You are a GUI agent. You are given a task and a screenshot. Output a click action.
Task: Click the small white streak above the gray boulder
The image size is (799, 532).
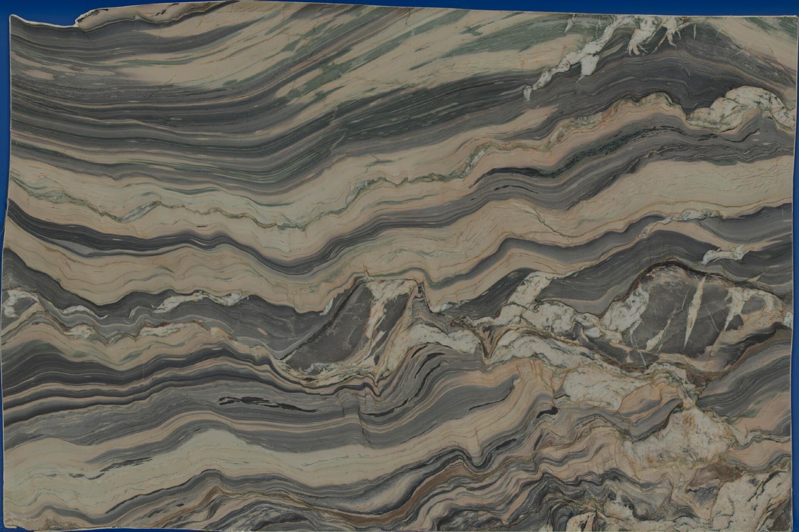click(724, 254)
